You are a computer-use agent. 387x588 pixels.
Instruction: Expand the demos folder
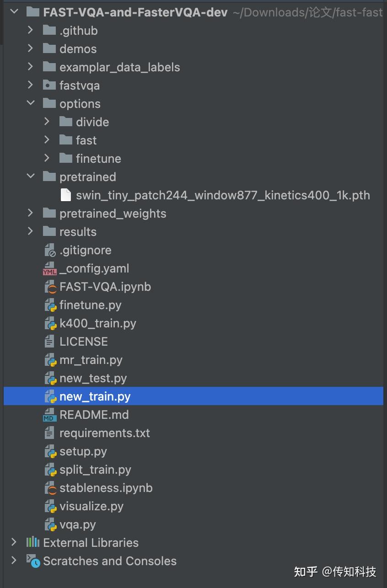point(31,49)
